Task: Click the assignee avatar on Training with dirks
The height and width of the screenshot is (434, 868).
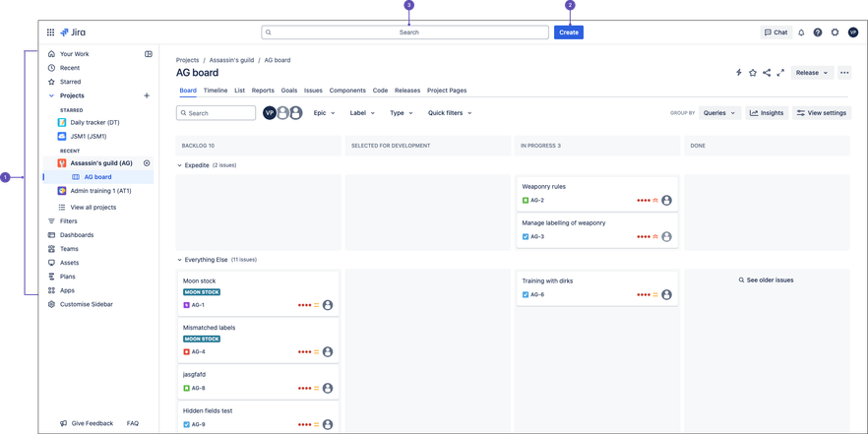Action: tap(666, 295)
